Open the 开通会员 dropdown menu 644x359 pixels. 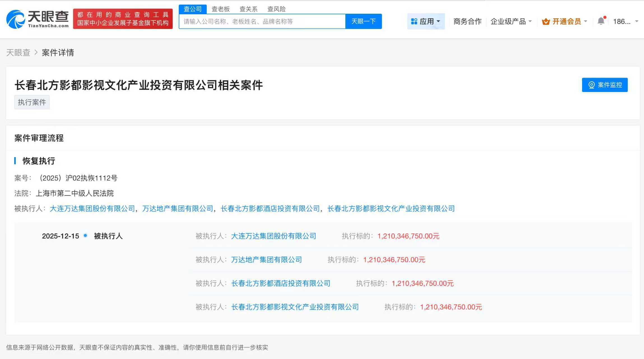[x=586, y=21]
